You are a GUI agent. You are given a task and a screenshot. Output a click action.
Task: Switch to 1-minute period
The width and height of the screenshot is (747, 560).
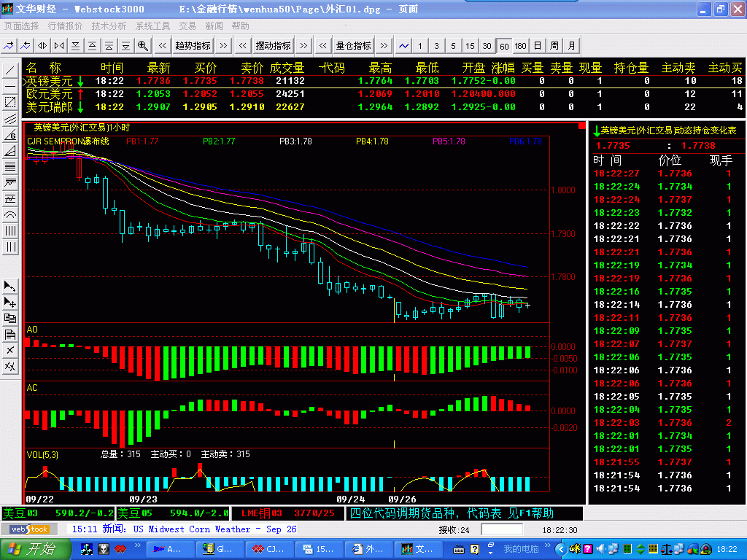click(419, 46)
